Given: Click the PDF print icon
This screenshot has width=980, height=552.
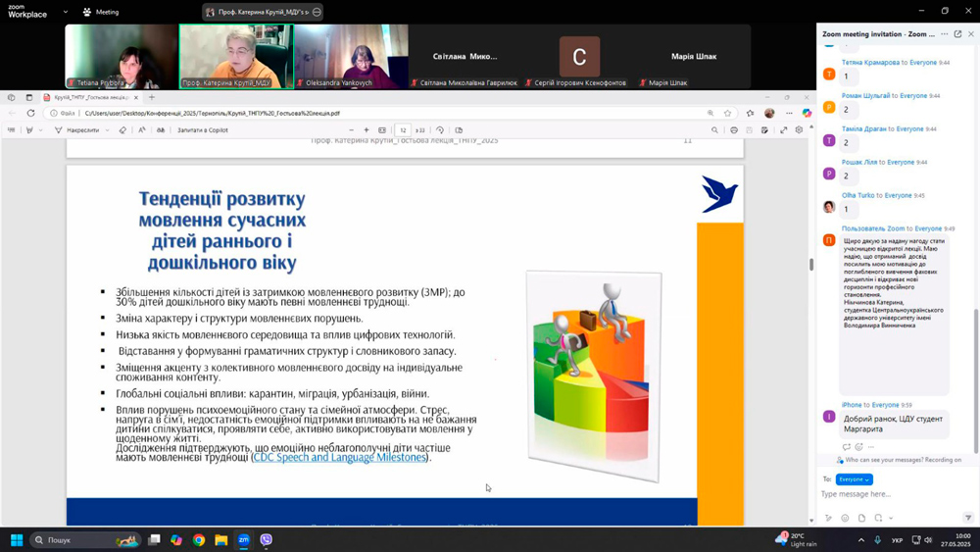Looking at the screenshot, I should [734, 130].
